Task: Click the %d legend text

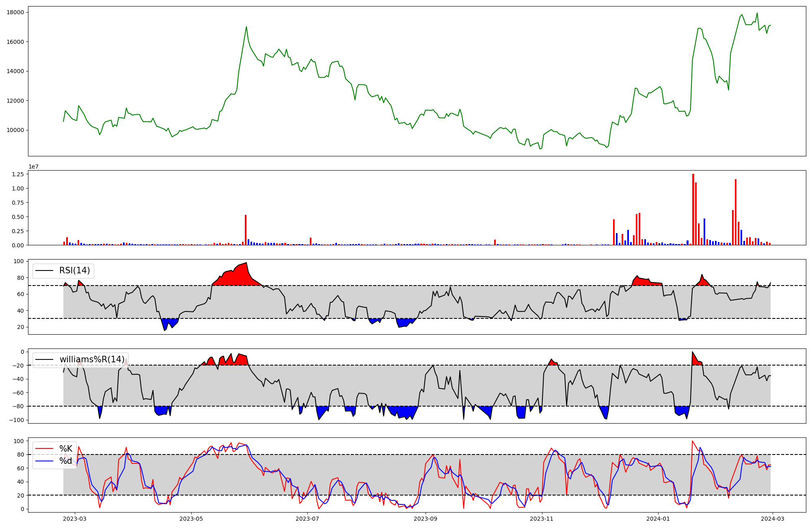Action: (x=66, y=461)
